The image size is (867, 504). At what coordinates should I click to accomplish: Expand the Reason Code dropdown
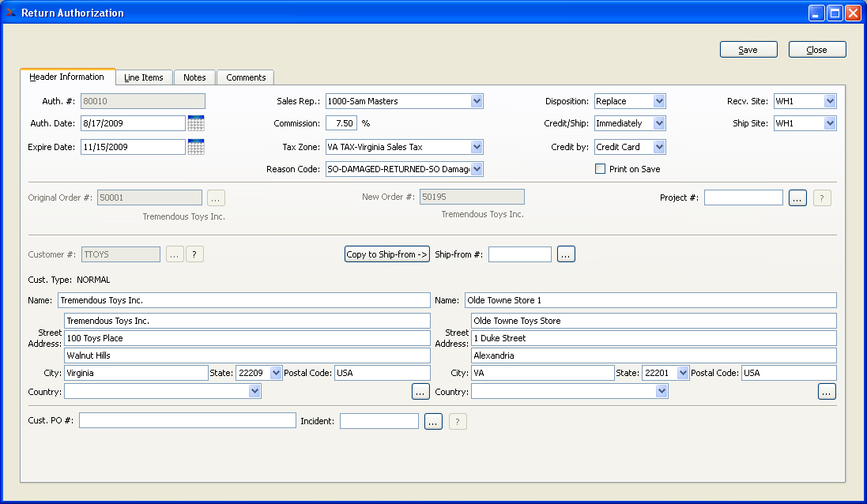(477, 169)
